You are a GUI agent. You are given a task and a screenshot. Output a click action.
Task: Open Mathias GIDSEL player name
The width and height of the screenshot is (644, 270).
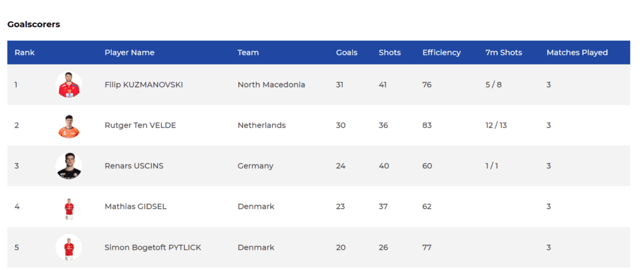click(135, 207)
